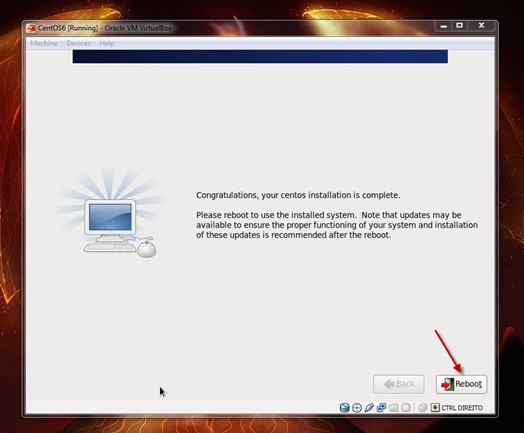The image size is (524, 433).
Task: Click the VirtualBox icon in the title bar
Action: coord(31,28)
